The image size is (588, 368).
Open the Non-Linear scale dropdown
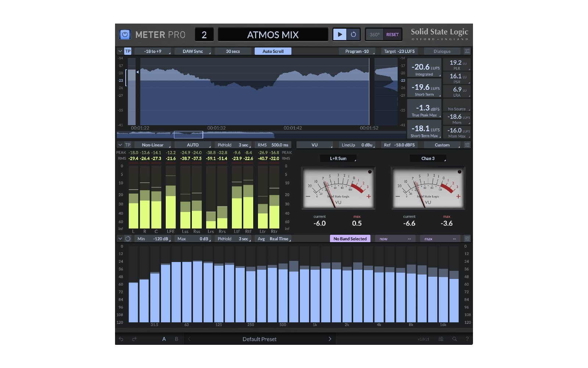[153, 145]
